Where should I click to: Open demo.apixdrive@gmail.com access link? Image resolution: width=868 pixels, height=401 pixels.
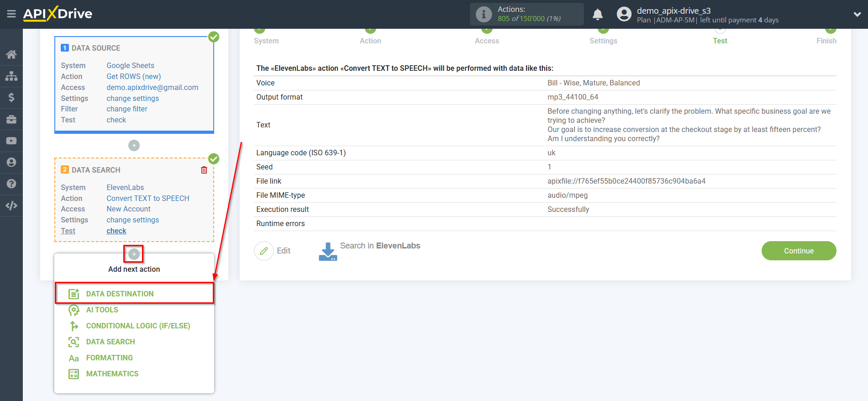(153, 87)
